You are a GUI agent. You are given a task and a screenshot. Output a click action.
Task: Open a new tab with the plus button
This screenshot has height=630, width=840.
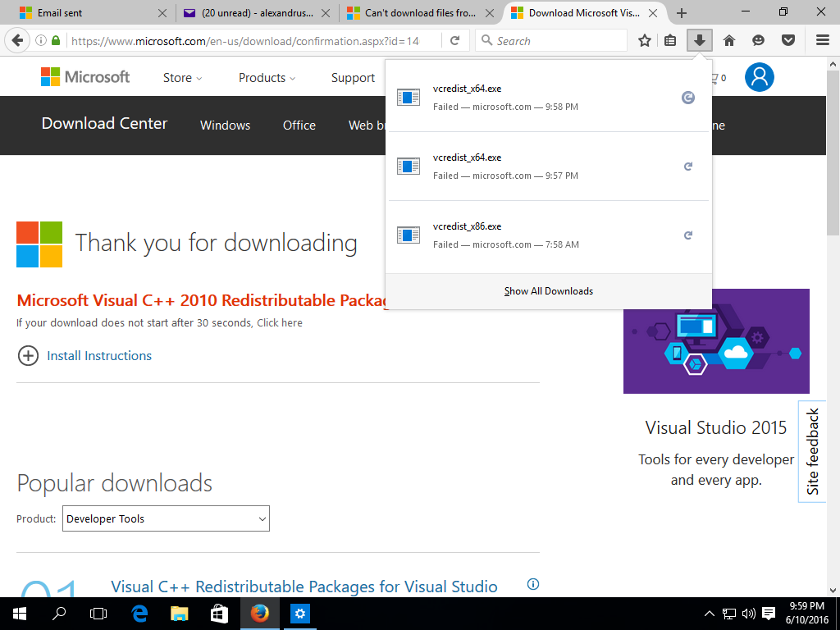tap(682, 13)
